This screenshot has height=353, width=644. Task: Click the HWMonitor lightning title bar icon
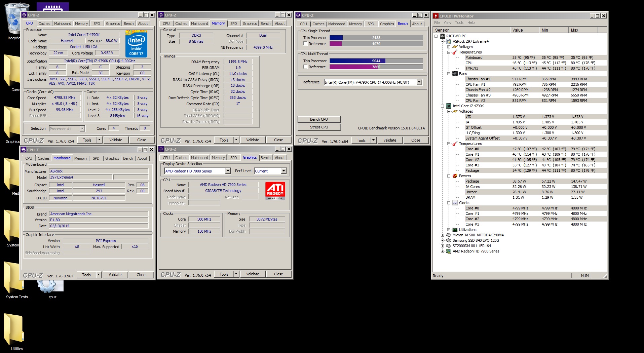[x=436, y=16]
